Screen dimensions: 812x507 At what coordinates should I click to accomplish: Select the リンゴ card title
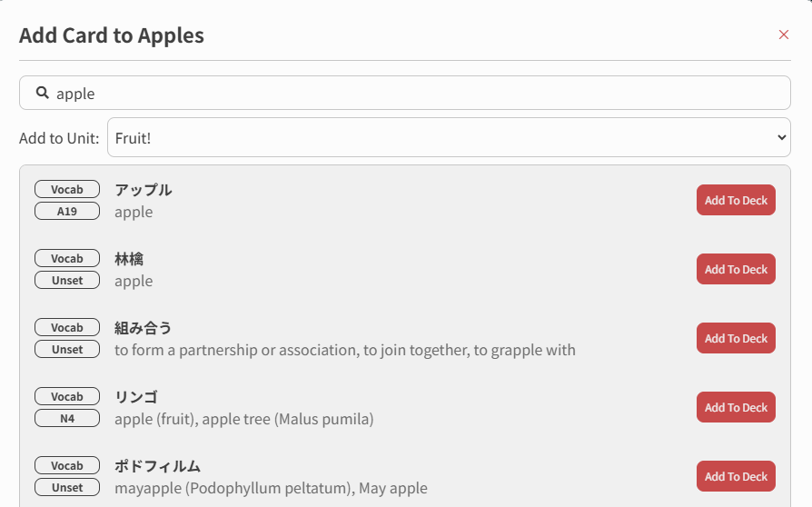[136, 397]
